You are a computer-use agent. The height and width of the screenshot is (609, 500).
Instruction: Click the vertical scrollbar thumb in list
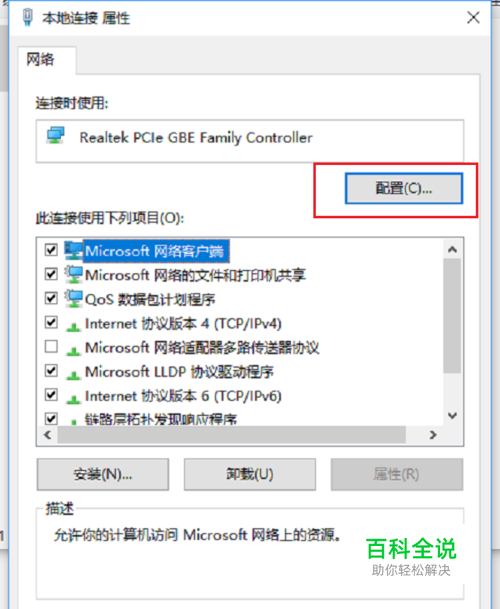coord(452,316)
